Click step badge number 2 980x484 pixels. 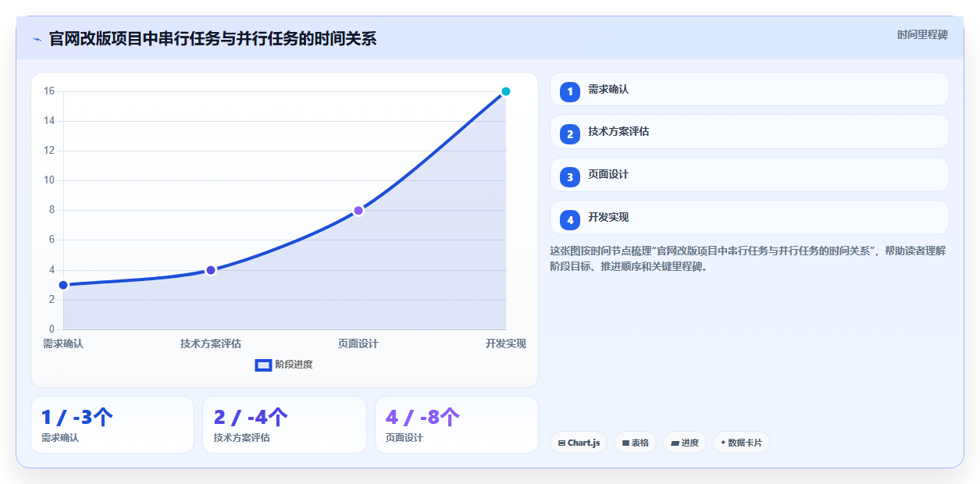[570, 133]
